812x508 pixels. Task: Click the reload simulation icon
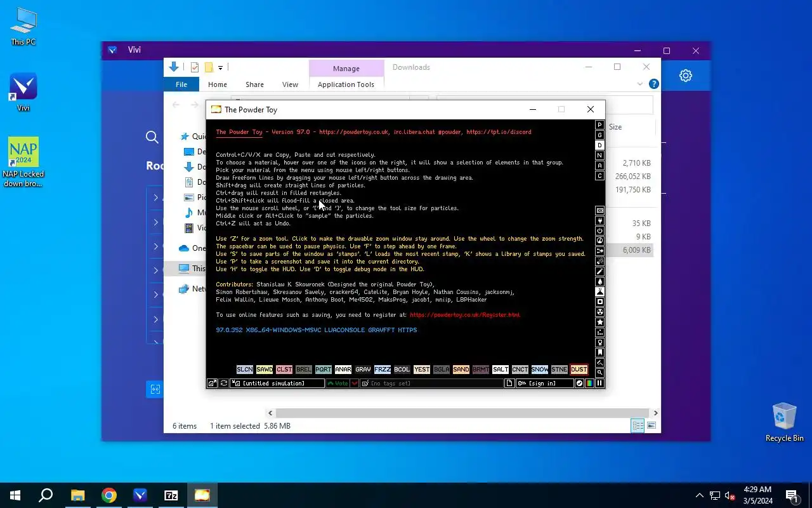coord(224,384)
